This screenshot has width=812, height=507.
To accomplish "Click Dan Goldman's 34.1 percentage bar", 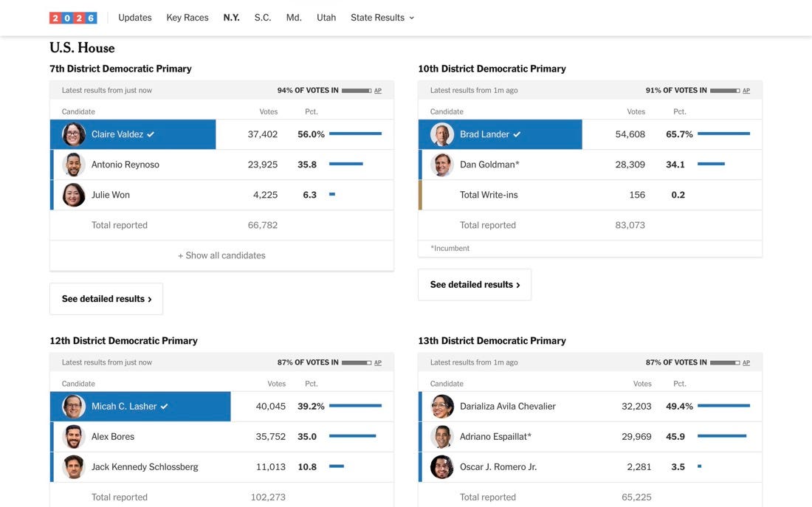I will pyautogui.click(x=711, y=164).
